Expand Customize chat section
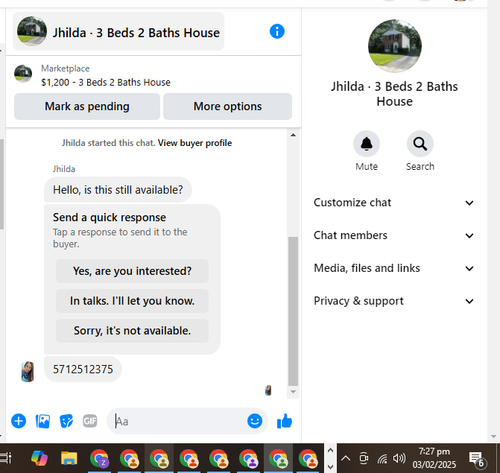Screen dimensions: 500x473 pyautogui.click(x=394, y=203)
